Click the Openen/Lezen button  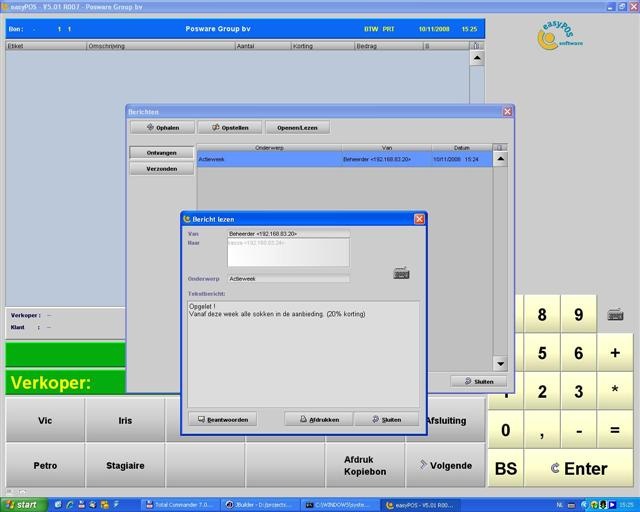pos(298,127)
